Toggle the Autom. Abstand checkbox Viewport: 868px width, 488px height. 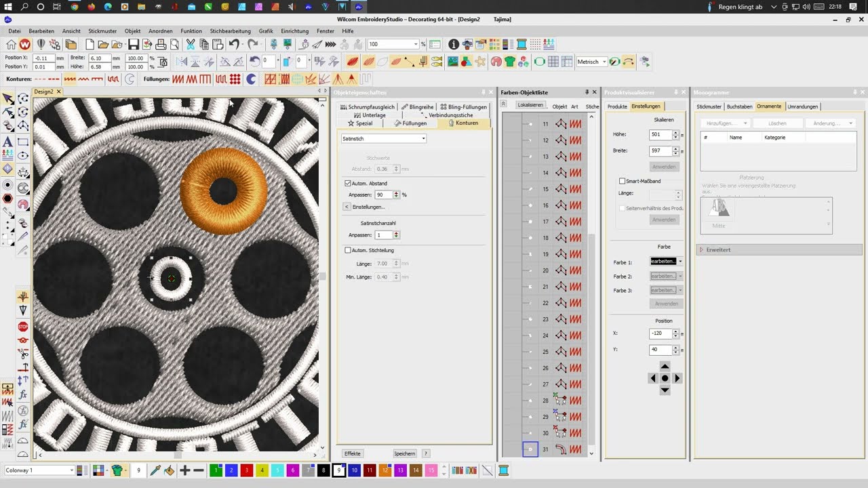[348, 184]
